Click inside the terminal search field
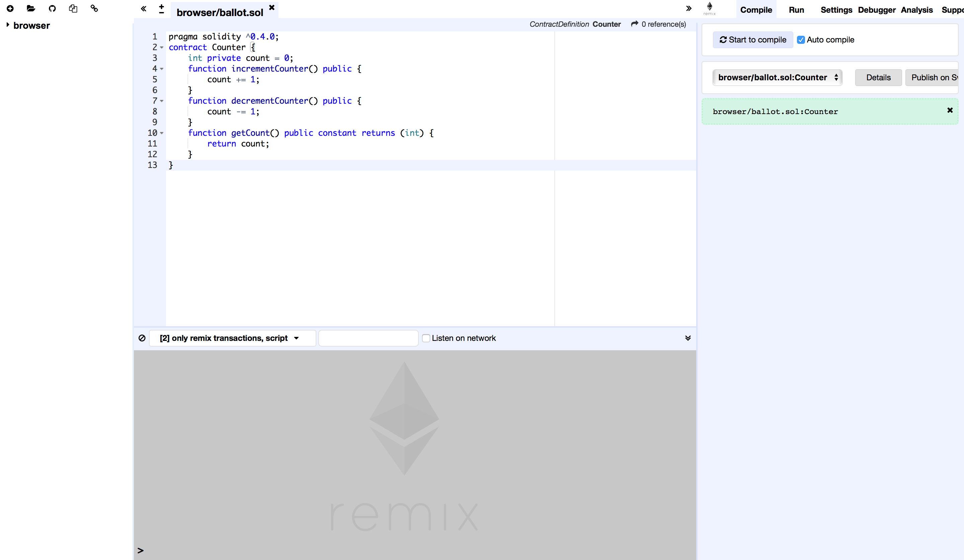Image resolution: width=964 pixels, height=560 pixels. 368,338
